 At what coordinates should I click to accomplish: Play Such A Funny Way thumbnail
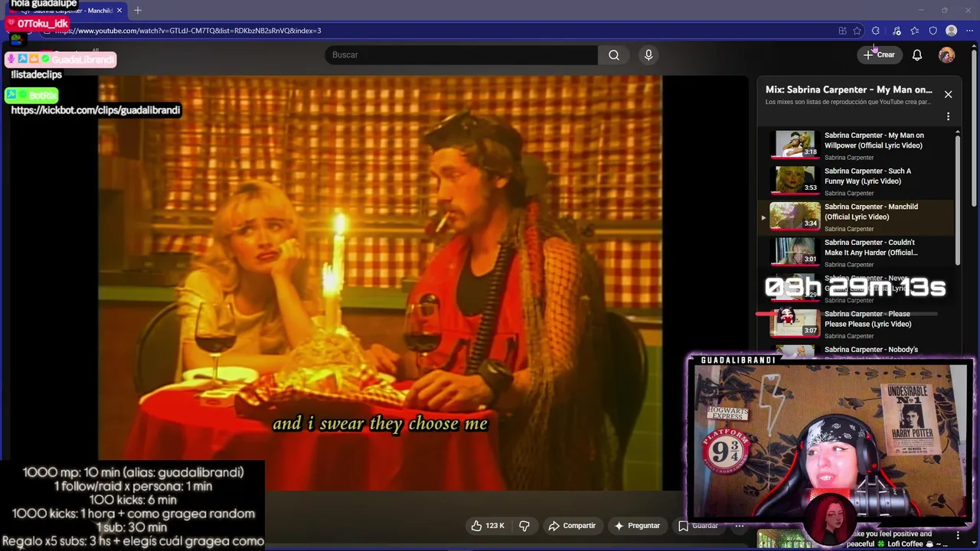795,181
